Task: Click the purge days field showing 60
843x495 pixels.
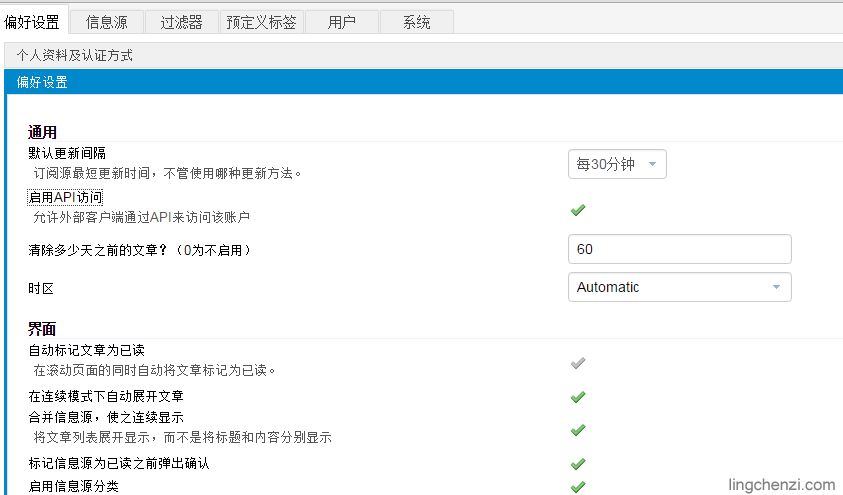Action: pyautogui.click(x=679, y=249)
